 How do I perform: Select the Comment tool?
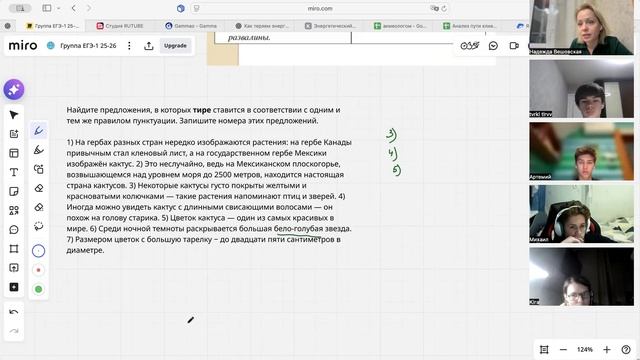[x=14, y=230]
